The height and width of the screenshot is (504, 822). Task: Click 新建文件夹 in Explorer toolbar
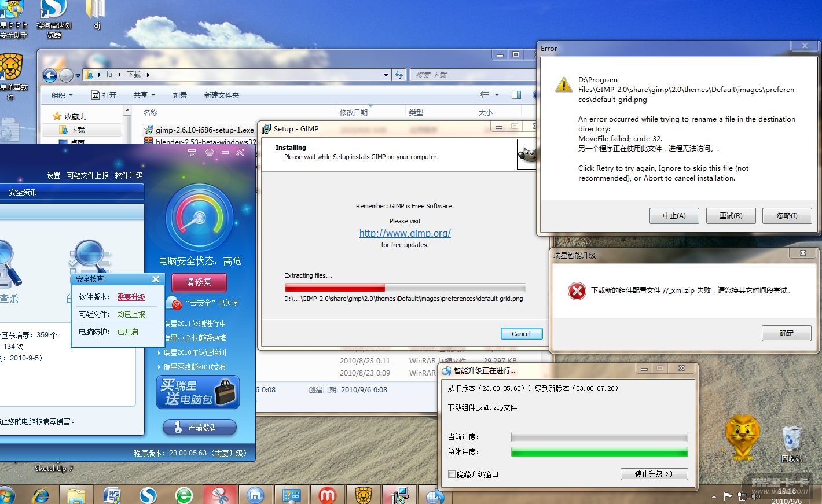coord(222,95)
